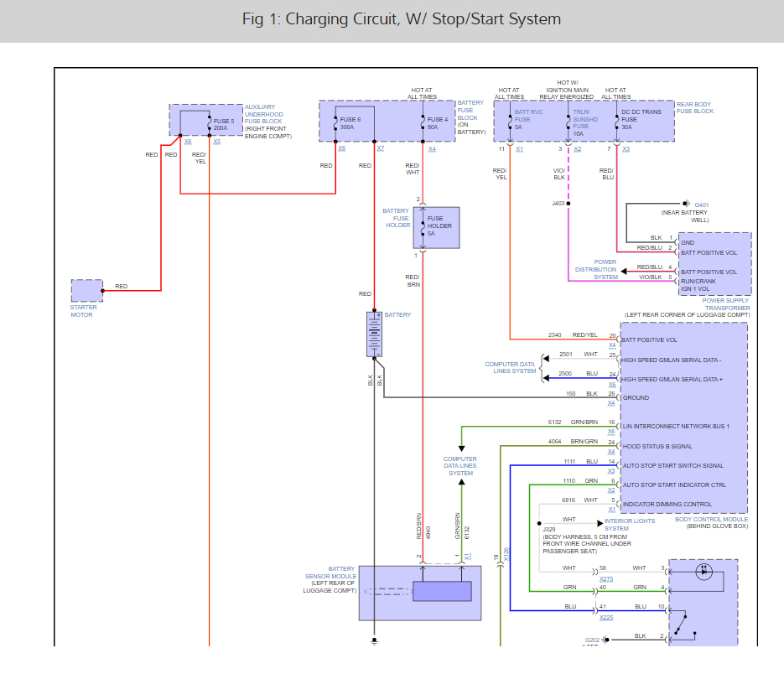
Task: Click the Fig 1 Charging Circuit title header
Action: pyautogui.click(x=402, y=19)
